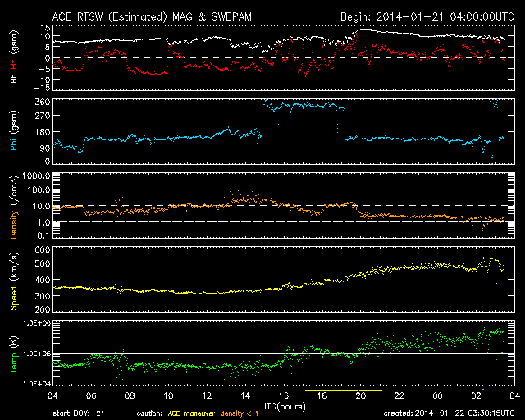Click the '300' tick on Speed axis

pyautogui.click(x=43, y=296)
